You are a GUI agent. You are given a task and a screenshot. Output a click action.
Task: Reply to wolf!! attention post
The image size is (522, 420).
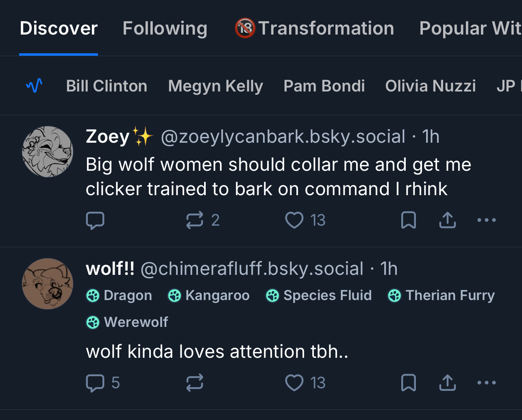(95, 383)
